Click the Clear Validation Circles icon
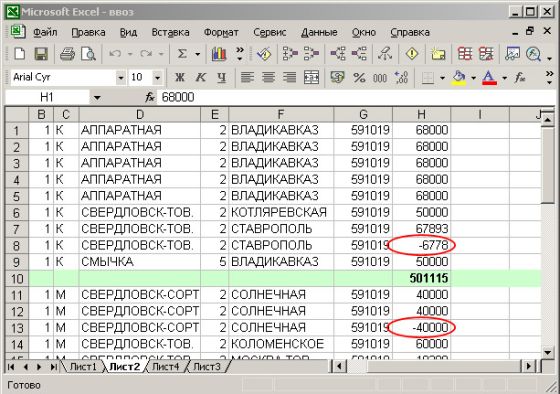The height and width of the screenshot is (394, 560). [486, 54]
